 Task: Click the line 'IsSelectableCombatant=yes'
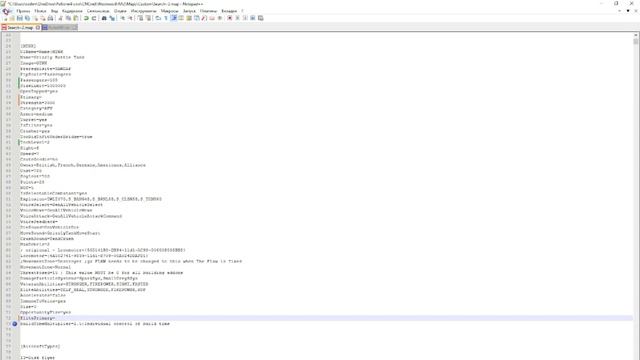point(53,193)
